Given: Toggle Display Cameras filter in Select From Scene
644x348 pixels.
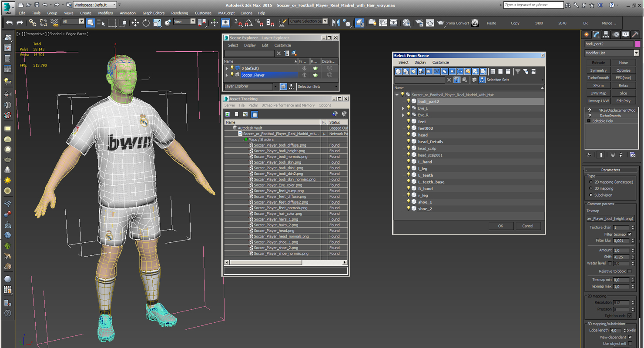Looking at the screenshot, I should (421, 71).
